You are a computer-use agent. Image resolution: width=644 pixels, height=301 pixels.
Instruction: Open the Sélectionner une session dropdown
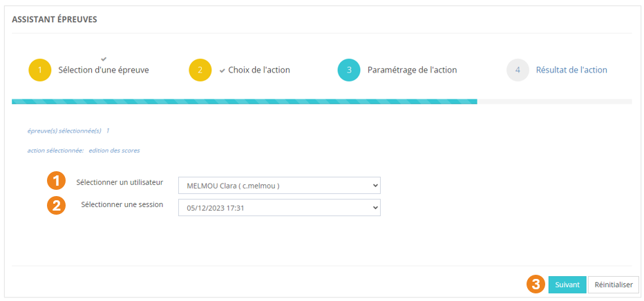pos(279,208)
